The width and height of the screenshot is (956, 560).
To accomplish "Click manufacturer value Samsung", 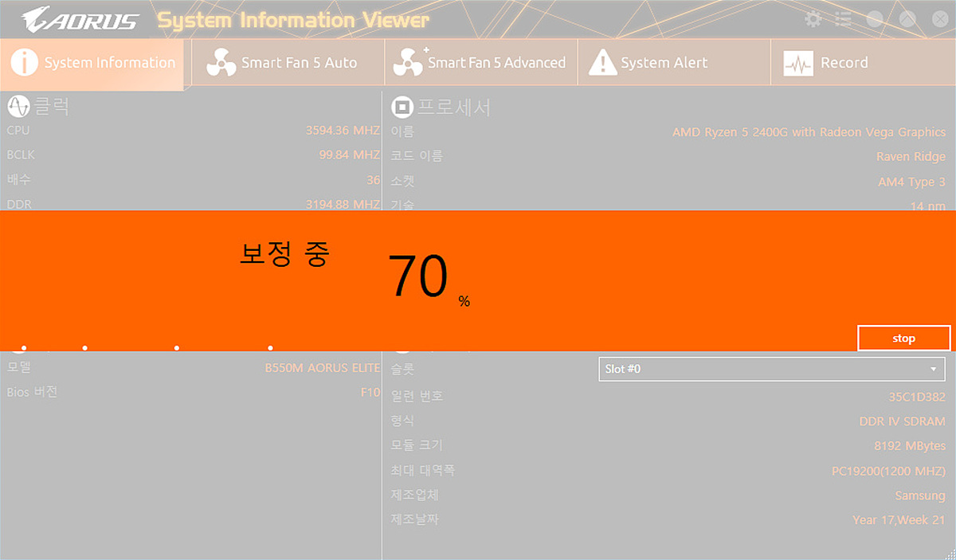I will (920, 495).
